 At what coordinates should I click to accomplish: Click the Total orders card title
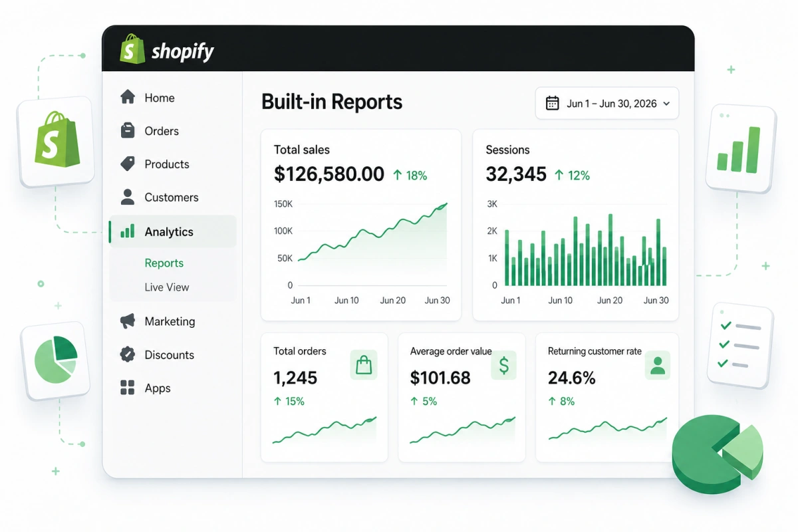(x=300, y=350)
